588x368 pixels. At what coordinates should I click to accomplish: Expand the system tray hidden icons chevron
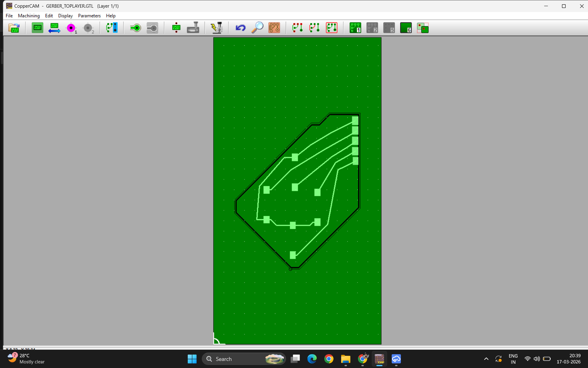486,359
